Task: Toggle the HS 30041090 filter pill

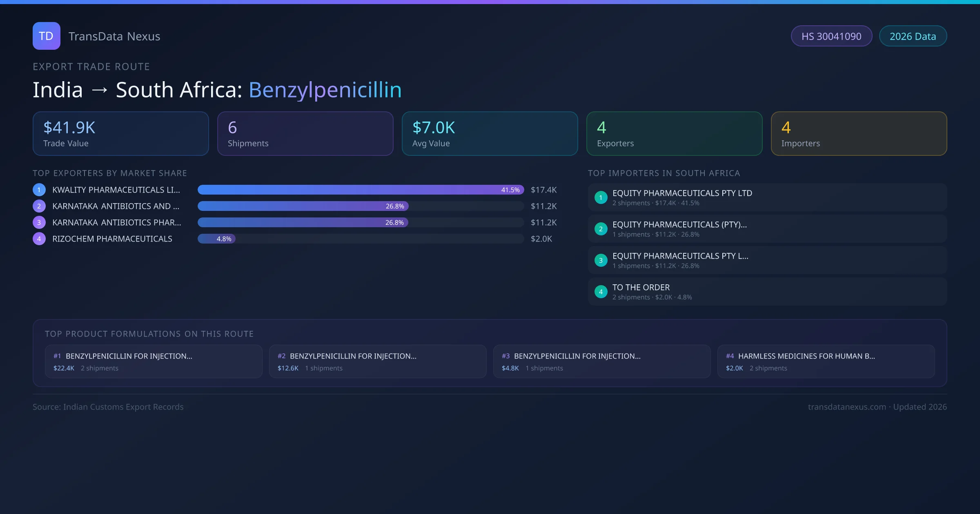Action: point(831,36)
